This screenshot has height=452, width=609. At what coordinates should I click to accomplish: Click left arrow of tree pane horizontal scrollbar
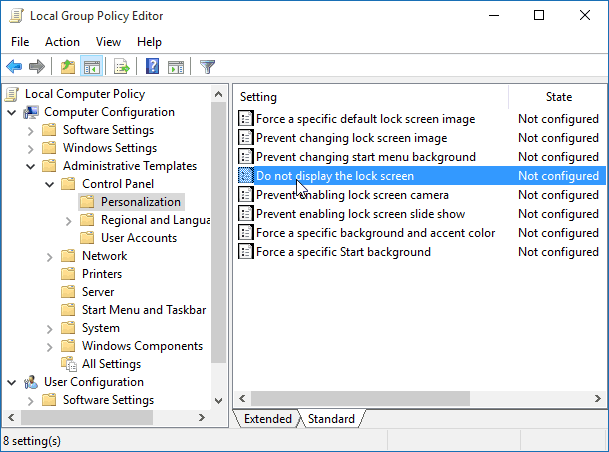coord(11,417)
